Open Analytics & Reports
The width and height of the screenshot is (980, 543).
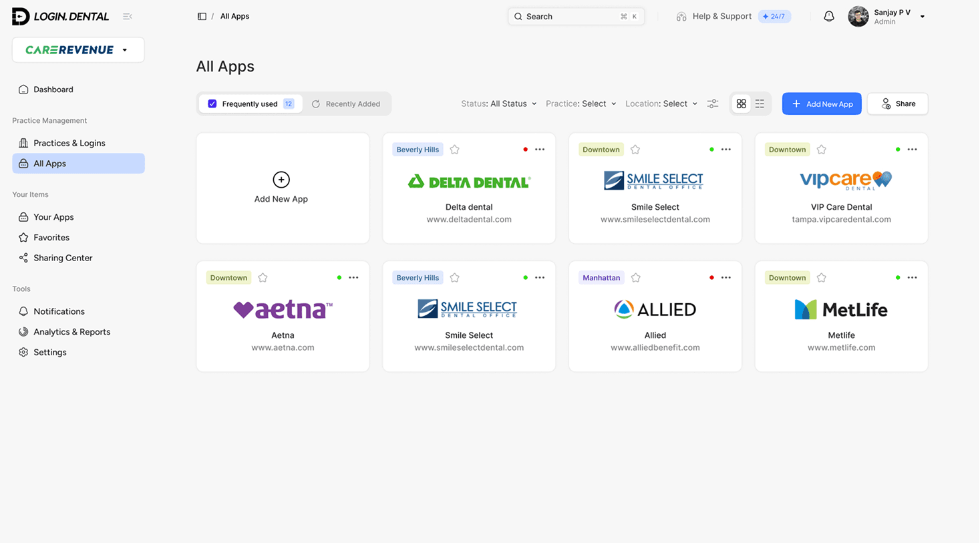[x=78, y=332]
